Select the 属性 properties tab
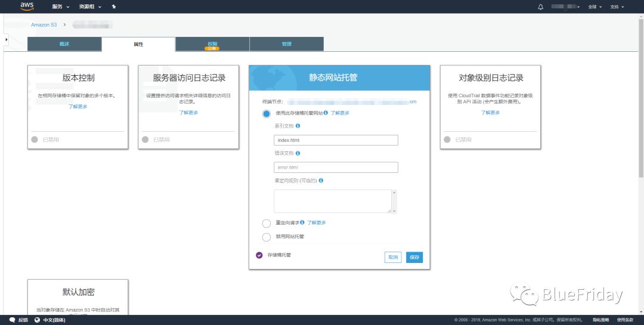This screenshot has height=325, width=644. tap(138, 44)
